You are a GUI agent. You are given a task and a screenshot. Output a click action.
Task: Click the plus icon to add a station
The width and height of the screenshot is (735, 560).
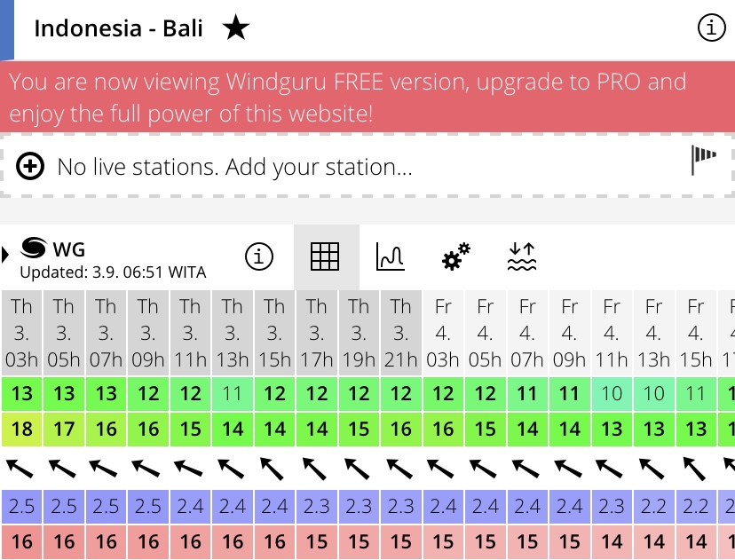coord(30,166)
